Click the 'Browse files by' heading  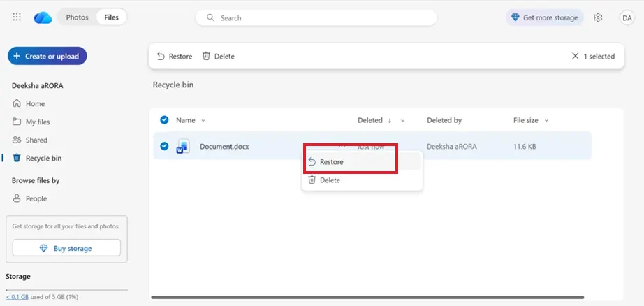[36, 180]
